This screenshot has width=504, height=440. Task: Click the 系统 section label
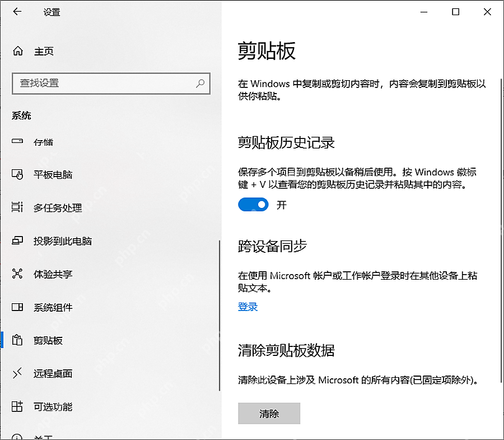pyautogui.click(x=21, y=115)
